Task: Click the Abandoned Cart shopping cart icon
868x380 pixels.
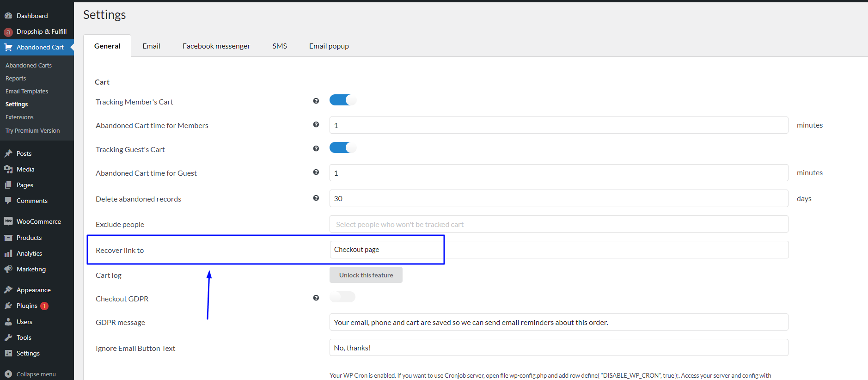Action: 8,47
